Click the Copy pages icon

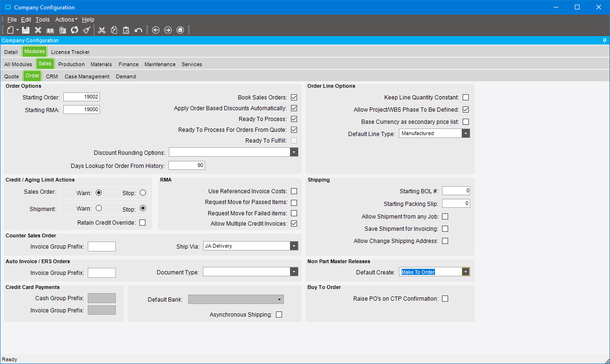pyautogui.click(x=114, y=30)
